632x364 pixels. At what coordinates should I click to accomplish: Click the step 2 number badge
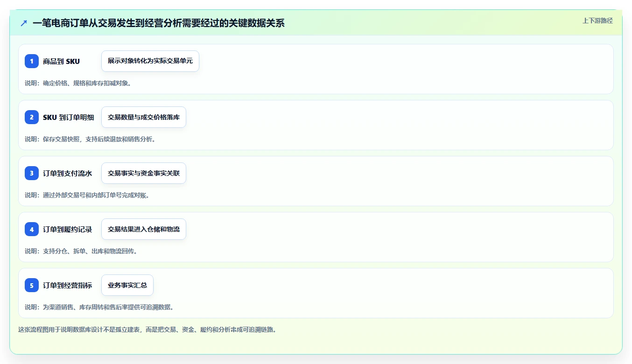(32, 117)
